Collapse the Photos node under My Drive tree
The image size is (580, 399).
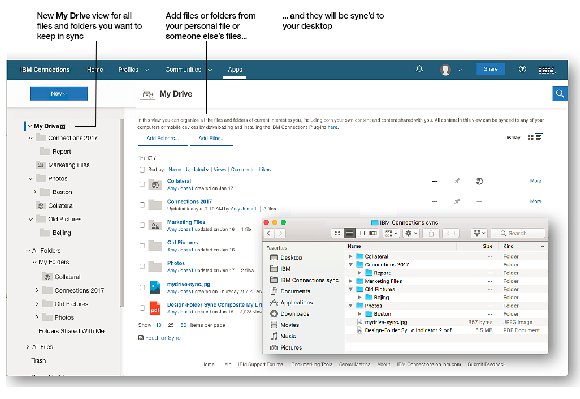(31, 179)
